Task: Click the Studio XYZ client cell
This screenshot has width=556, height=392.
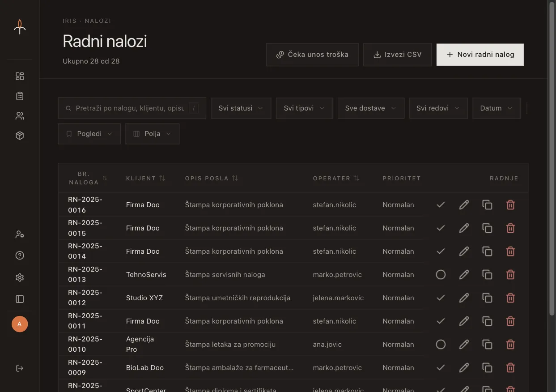Action: point(144,298)
